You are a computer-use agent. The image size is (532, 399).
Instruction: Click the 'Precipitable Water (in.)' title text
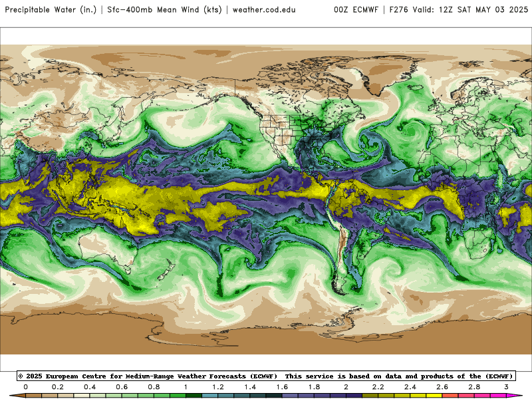[51, 10]
